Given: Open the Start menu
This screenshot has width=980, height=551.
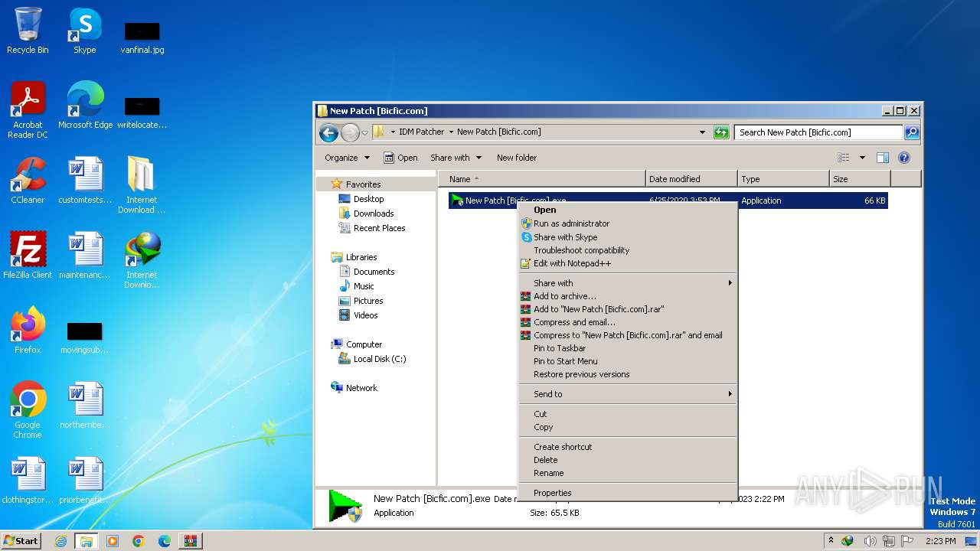Looking at the screenshot, I should click(21, 541).
